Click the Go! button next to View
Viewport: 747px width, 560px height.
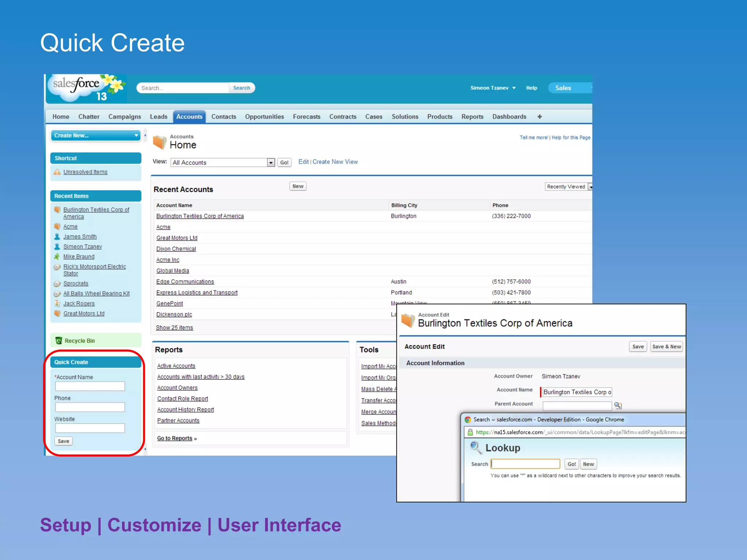285,163
